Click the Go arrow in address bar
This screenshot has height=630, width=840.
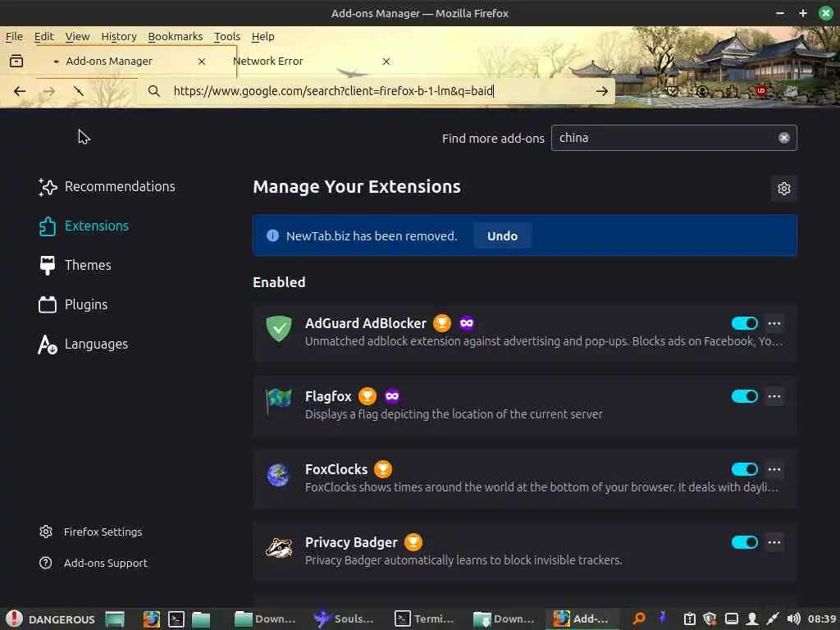[x=601, y=91]
